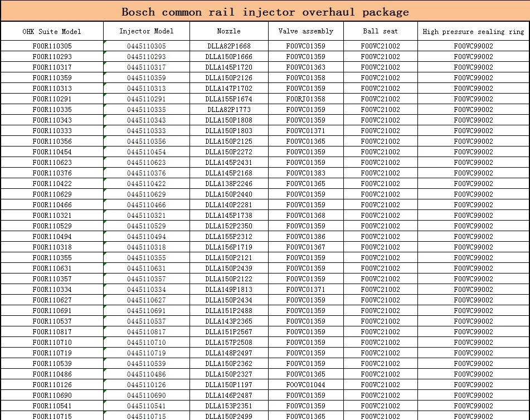Viewport: 530px width, 420px height.
Task: Select valve assembly cell F00VC01383
Action: (305, 173)
